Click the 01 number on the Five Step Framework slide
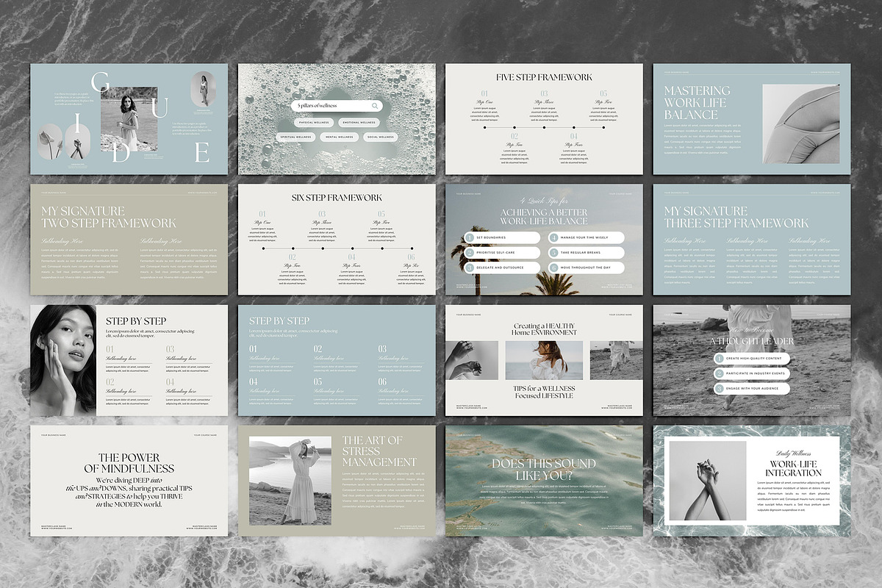 (x=484, y=94)
